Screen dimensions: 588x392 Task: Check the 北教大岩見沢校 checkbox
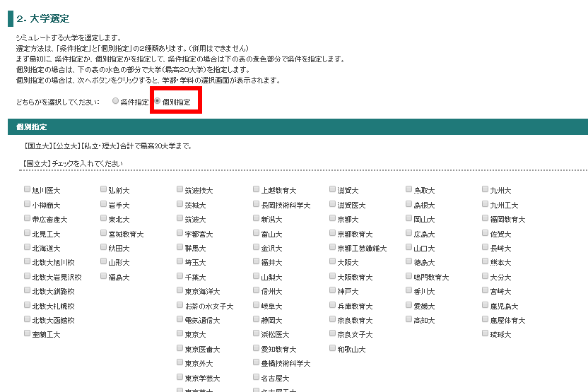[x=27, y=276]
